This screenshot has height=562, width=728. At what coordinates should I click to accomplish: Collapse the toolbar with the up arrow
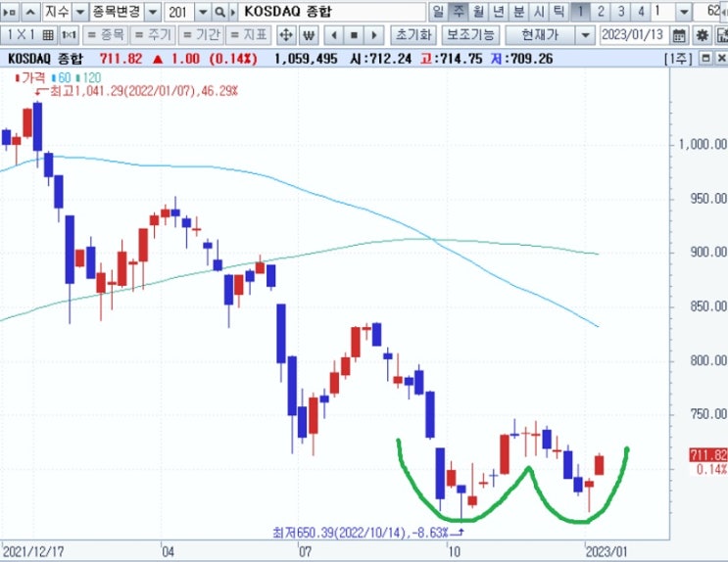tap(30, 12)
